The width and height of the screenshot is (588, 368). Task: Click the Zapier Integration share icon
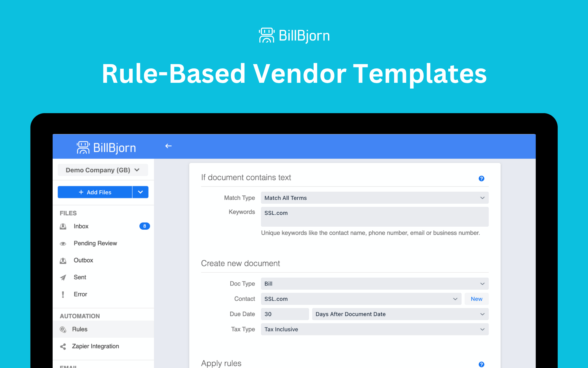[63, 347]
